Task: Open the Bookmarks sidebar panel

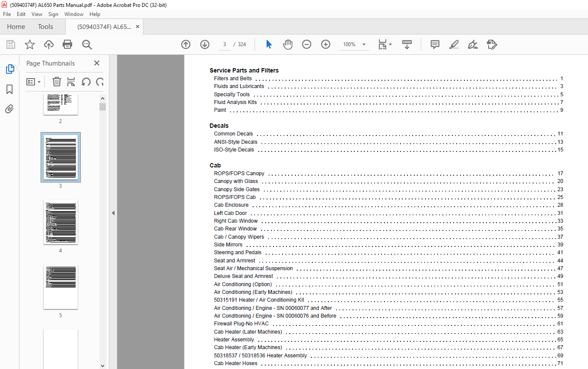Action: point(10,89)
